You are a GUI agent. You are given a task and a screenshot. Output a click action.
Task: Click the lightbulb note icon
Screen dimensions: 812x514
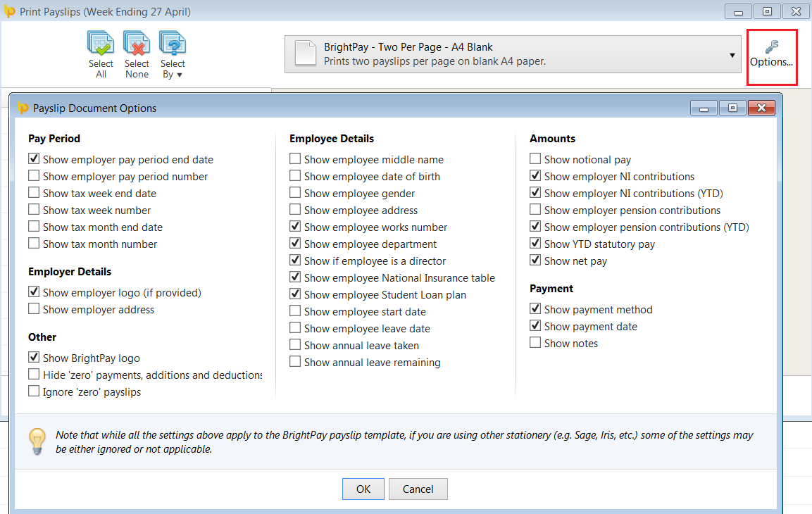37,441
